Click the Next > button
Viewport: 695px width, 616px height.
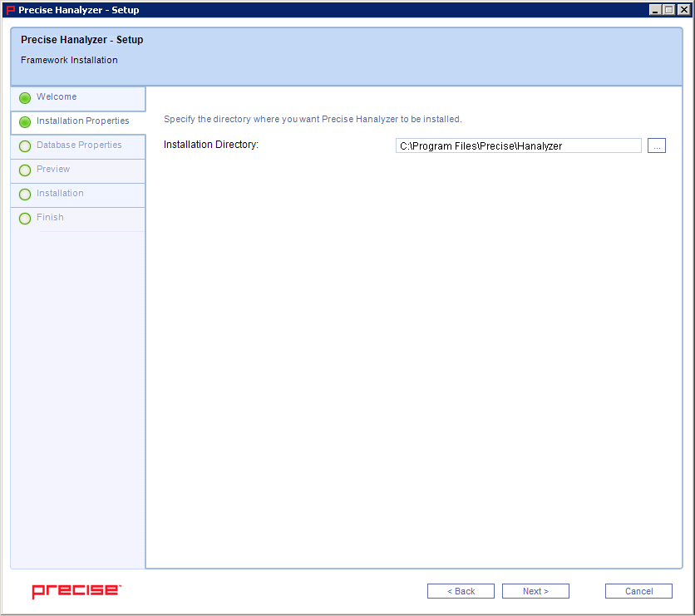535,591
